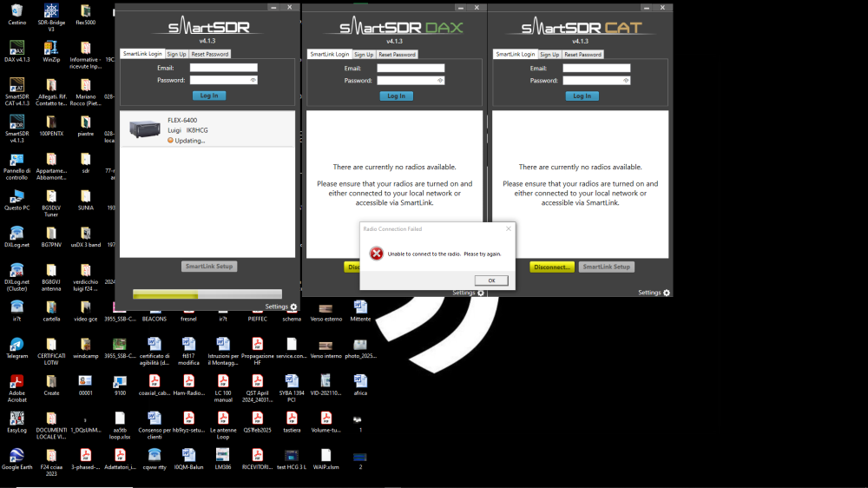The image size is (868, 488).
Task: Click SmartLink Setup in SmartSDR CAT
Action: [x=606, y=267]
